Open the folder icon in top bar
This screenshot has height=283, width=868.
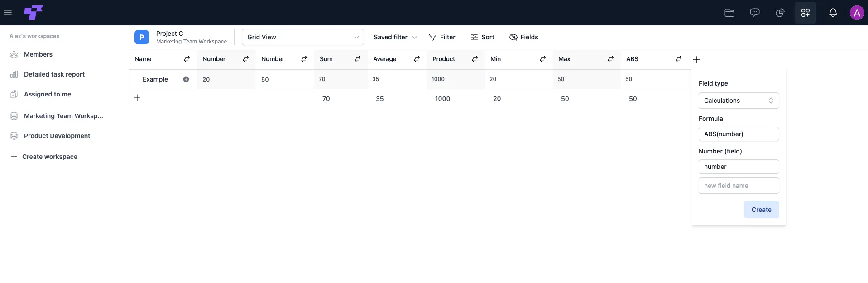pyautogui.click(x=729, y=13)
